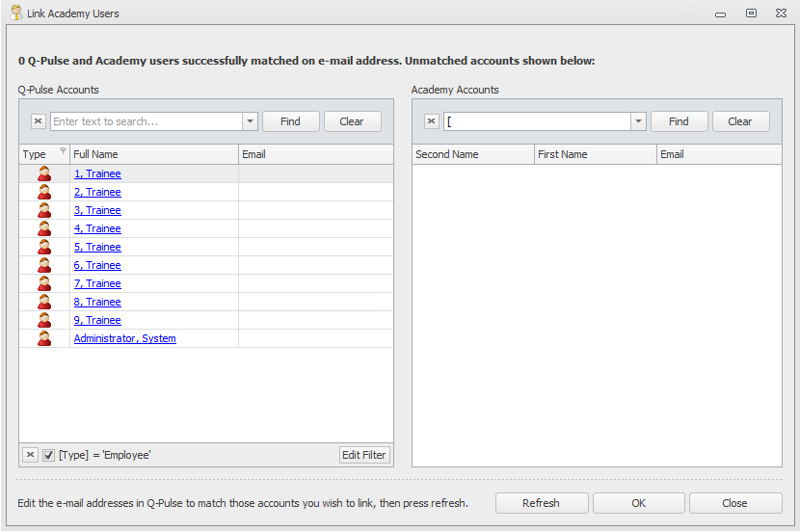The height and width of the screenshot is (532, 800).
Task: Click employee icon for 4, Trainee row
Action: (x=44, y=228)
